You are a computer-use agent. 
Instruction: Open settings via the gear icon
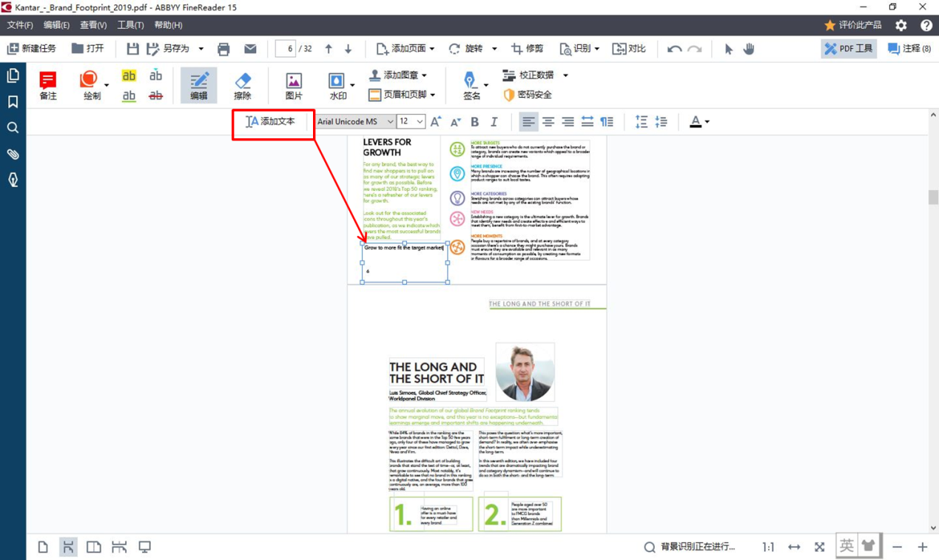[901, 25]
